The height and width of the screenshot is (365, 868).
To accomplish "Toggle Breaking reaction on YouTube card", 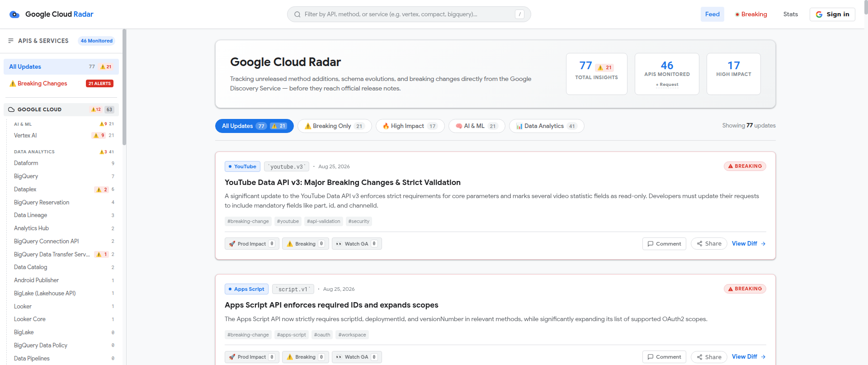I will tap(306, 244).
